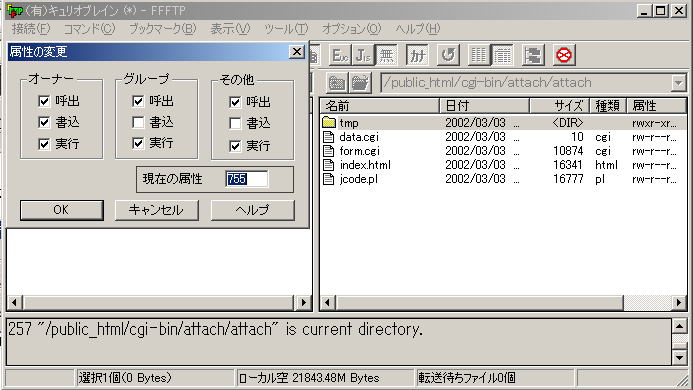Click status bar text 選択1個(0 Bytes)
Viewport: 693px width, 390px height.
pyautogui.click(x=125, y=378)
